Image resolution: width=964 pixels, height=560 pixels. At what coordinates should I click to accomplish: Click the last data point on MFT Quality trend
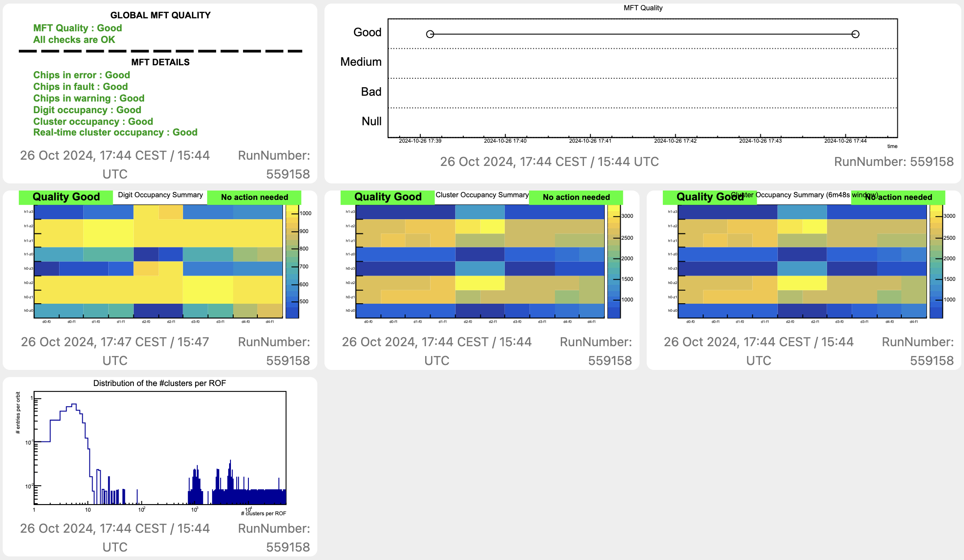tap(855, 34)
